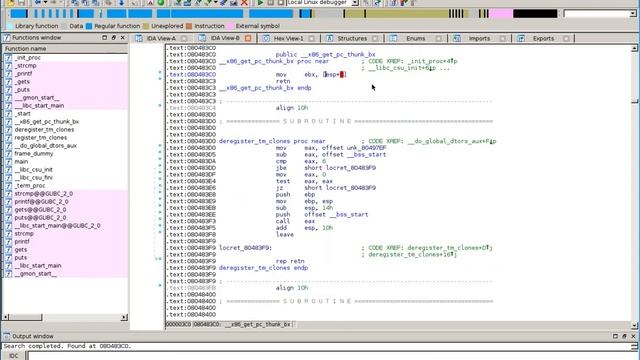Click the function icon beside _init_proc

pos(9,58)
